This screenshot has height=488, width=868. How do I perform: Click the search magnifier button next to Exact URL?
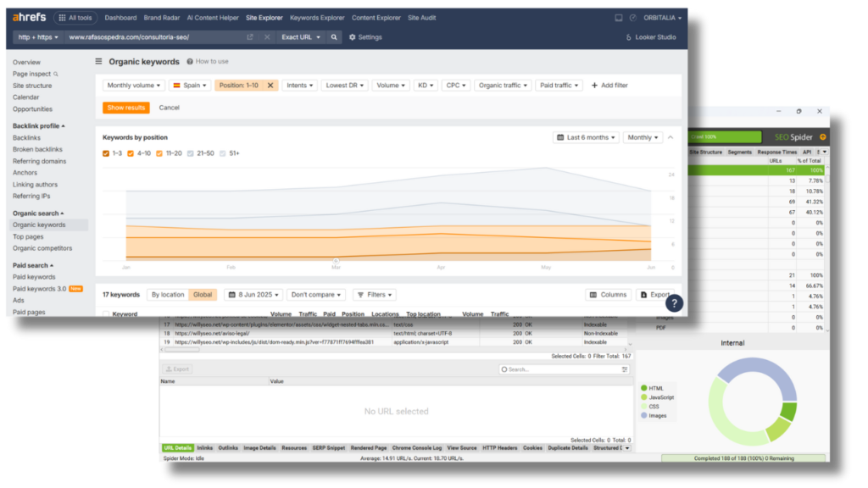[334, 37]
